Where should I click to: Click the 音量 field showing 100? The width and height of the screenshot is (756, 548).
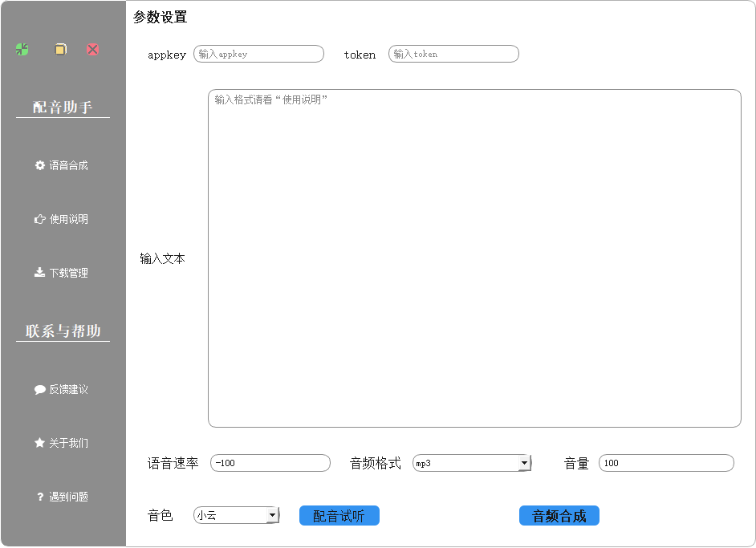666,463
